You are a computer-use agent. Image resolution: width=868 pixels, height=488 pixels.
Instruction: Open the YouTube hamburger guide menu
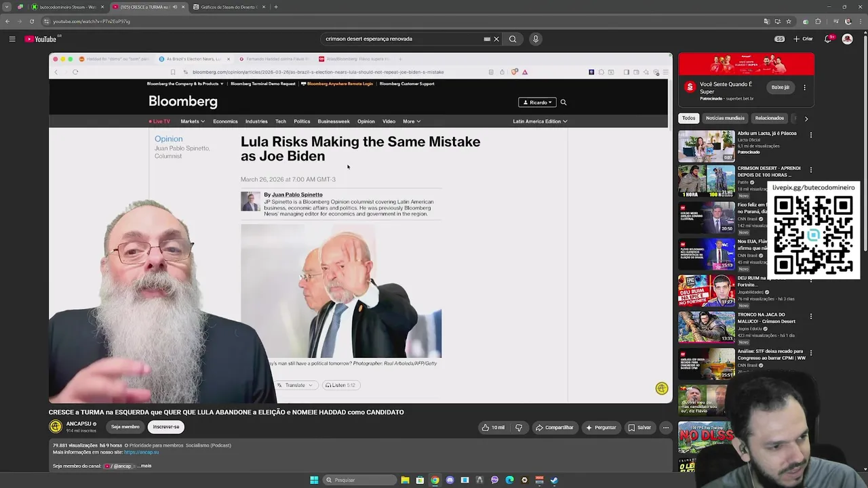pos(12,39)
